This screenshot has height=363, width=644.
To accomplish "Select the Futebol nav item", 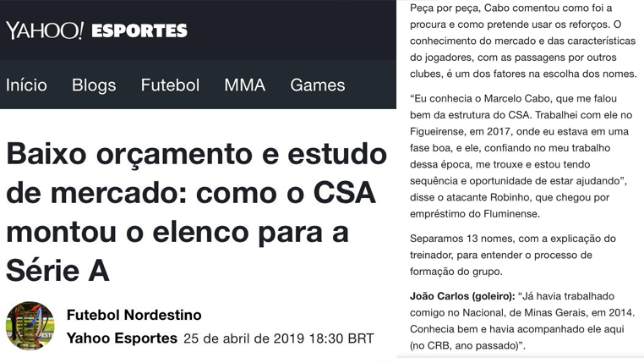I will pyautogui.click(x=170, y=85).
